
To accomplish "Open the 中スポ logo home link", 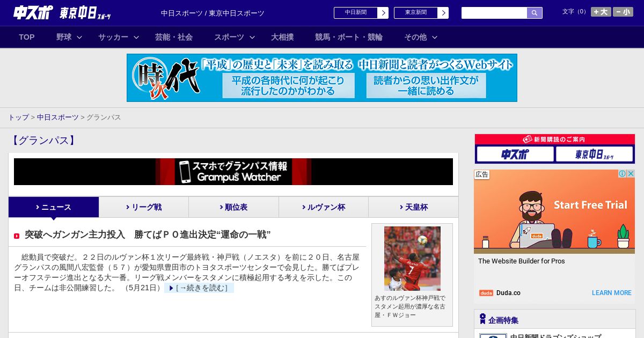I will 33,13.
